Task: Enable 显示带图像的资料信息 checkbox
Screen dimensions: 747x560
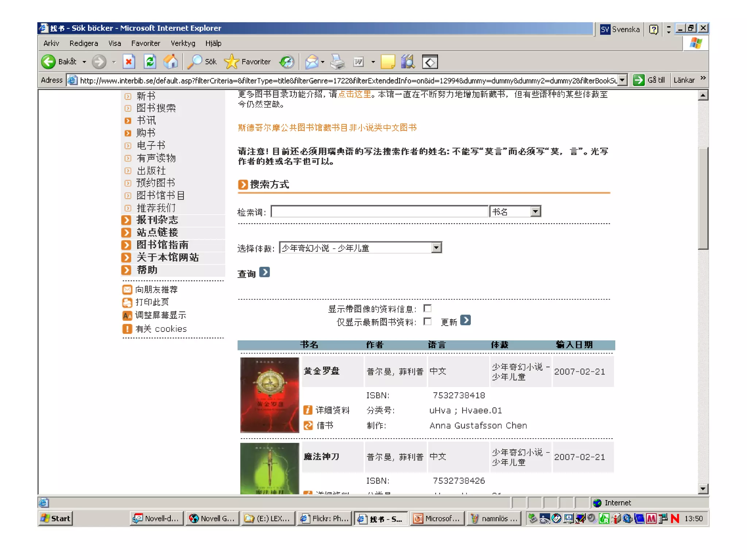Action: 427,308
